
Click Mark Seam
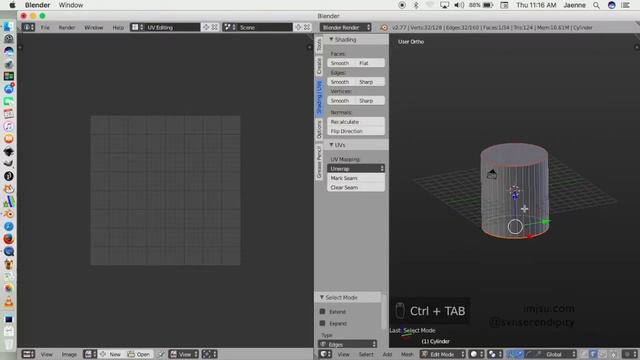pyautogui.click(x=356, y=178)
